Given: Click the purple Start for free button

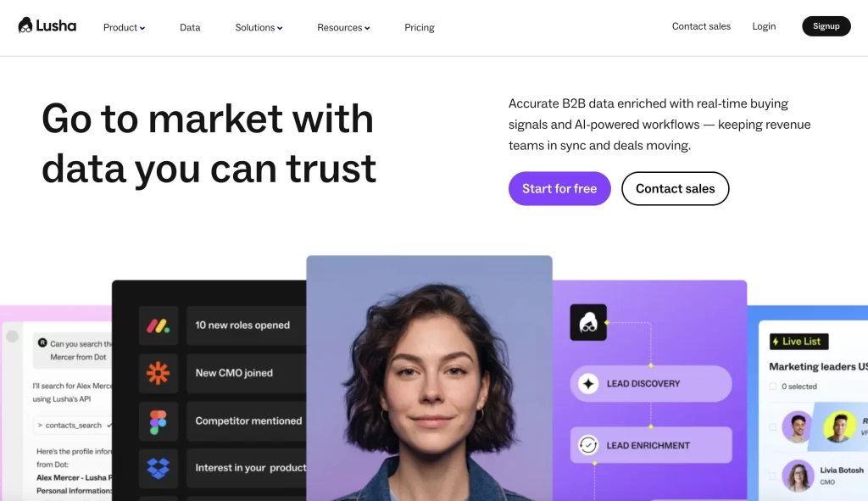Looking at the screenshot, I should point(559,189).
